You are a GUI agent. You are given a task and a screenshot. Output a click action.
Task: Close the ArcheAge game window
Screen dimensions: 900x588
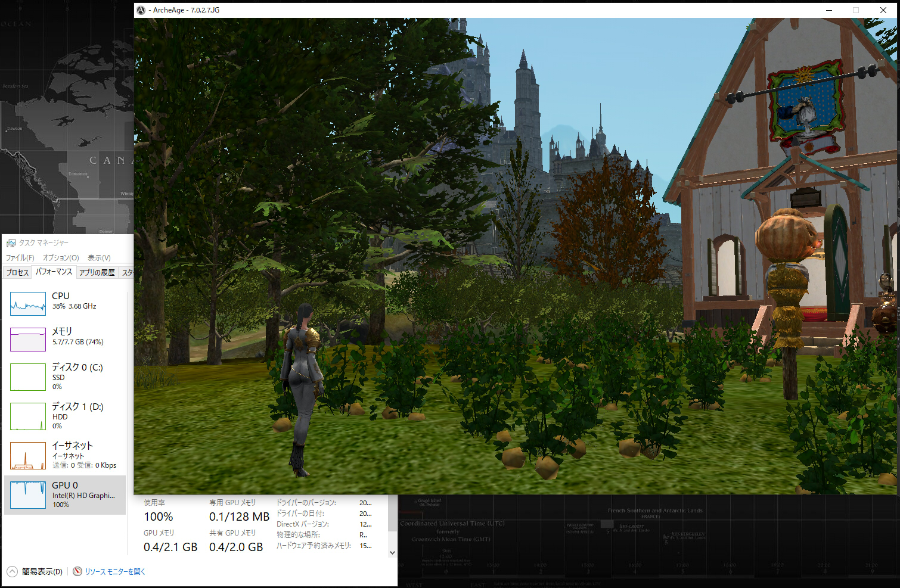click(883, 10)
